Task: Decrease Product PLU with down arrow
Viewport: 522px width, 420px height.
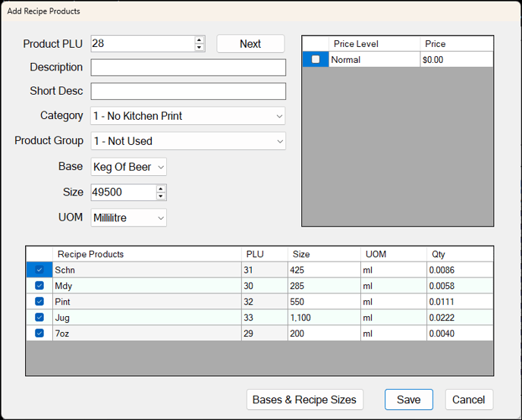Action: (200, 48)
